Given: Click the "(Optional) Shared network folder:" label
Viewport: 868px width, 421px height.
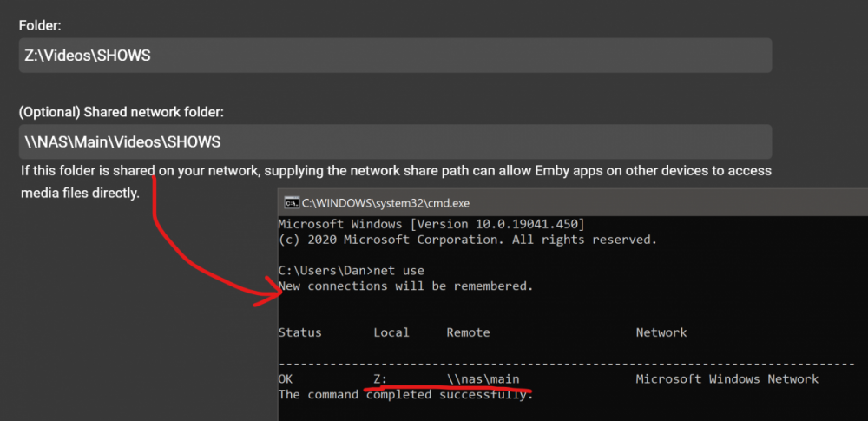Looking at the screenshot, I should (x=122, y=113).
